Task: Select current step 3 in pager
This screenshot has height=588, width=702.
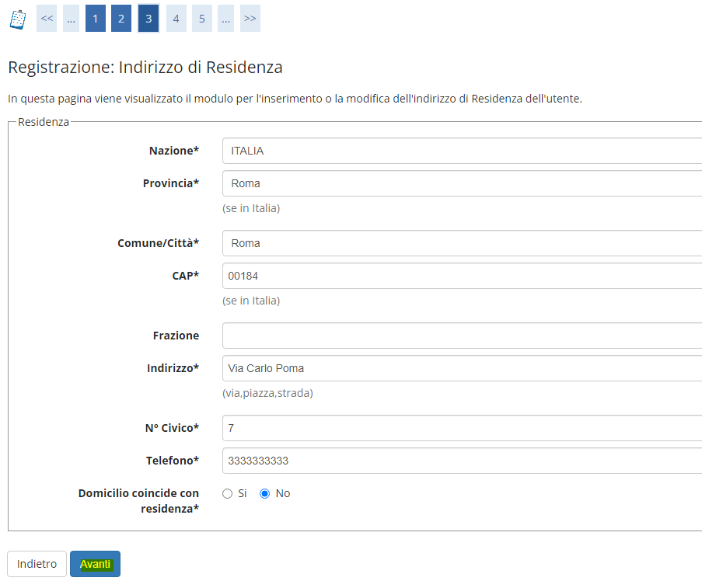Action: tap(148, 19)
